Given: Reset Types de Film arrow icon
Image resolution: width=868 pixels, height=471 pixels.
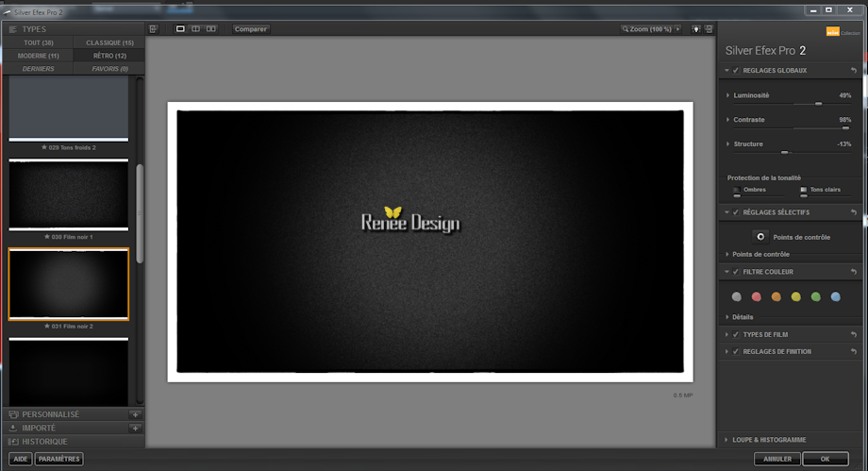Looking at the screenshot, I should click(853, 335).
